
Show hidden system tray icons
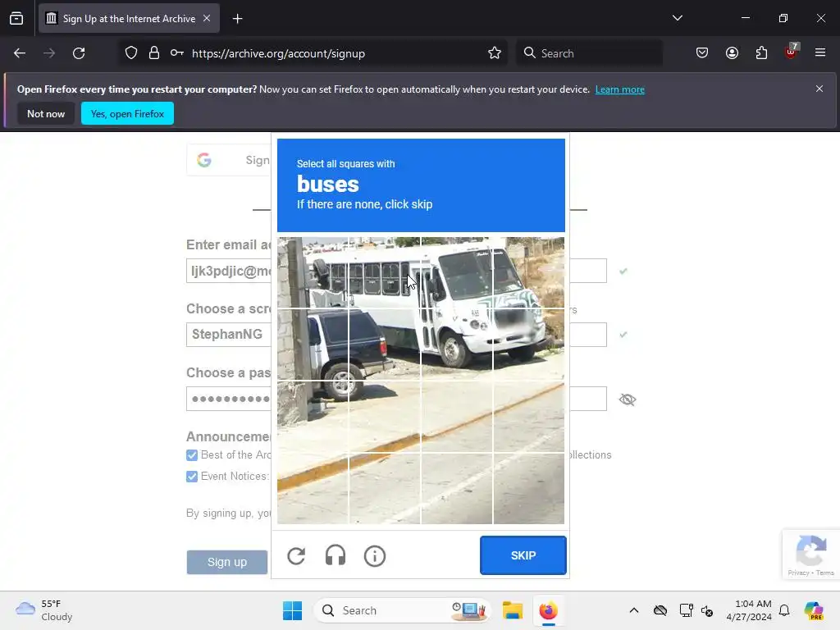click(634, 610)
